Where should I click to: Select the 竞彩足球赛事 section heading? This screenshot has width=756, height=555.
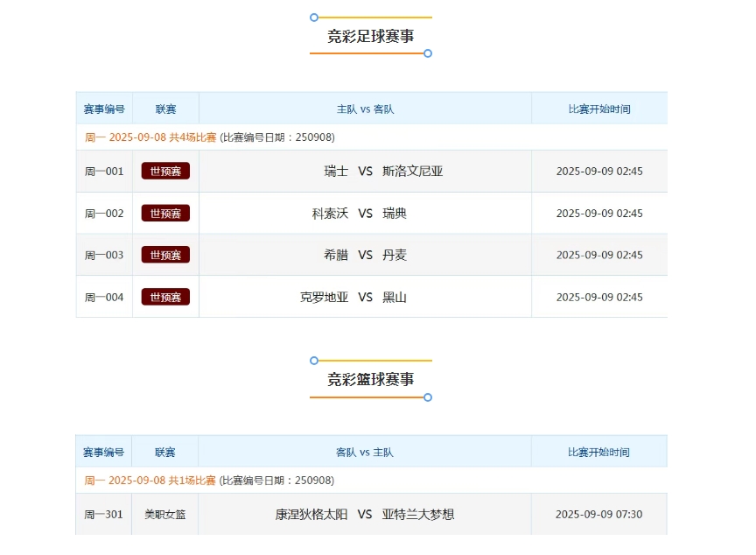tap(371, 36)
